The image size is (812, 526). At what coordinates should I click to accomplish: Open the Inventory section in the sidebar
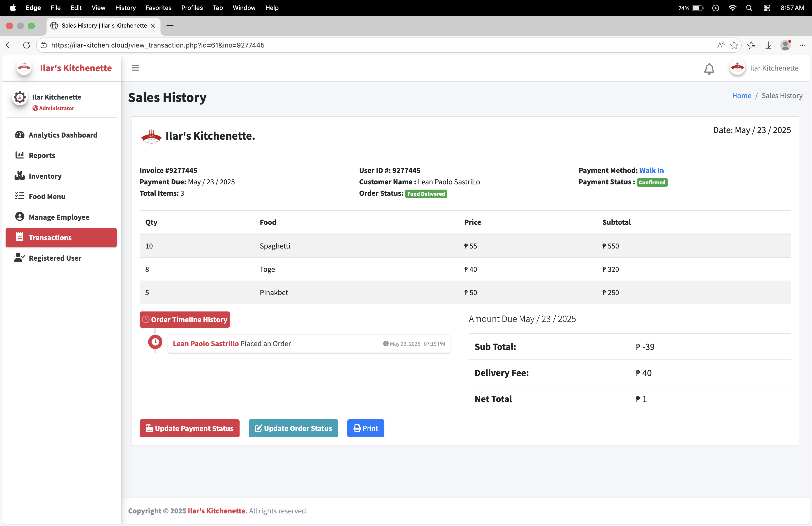pos(45,176)
